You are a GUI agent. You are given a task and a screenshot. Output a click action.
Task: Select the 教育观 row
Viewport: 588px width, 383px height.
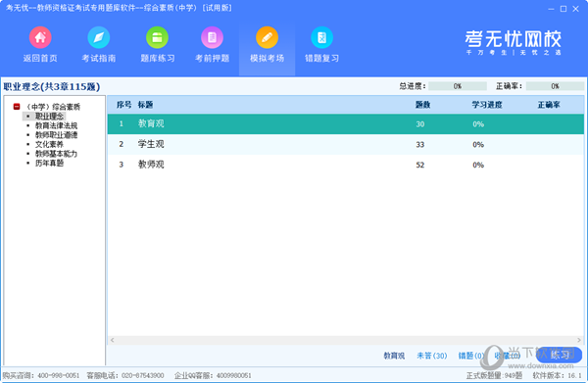click(x=346, y=124)
